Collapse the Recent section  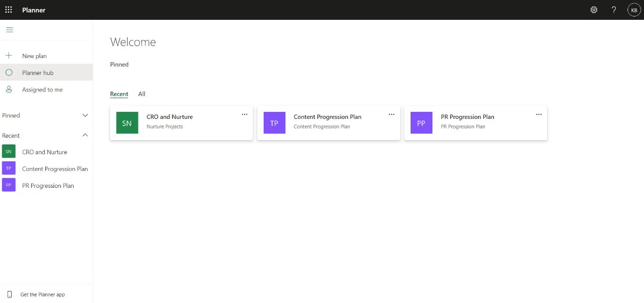[85, 135]
